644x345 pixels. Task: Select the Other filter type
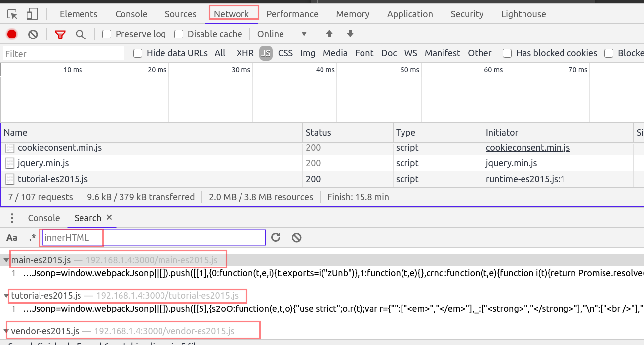point(480,53)
